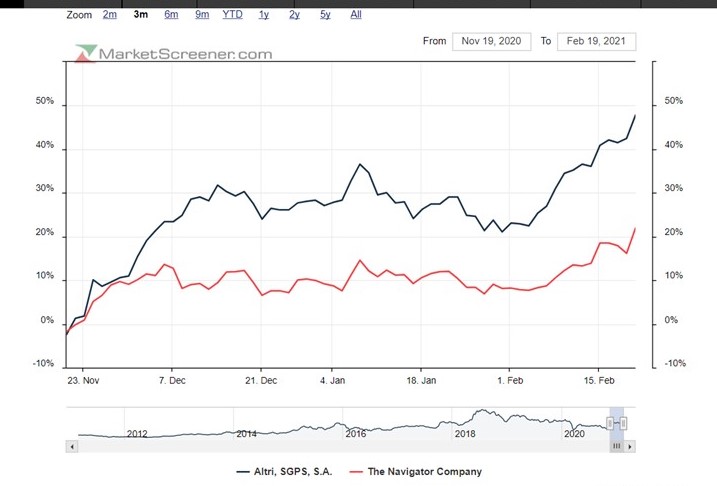Toggle Altri, SGPS, S.A. legend series
The width and height of the screenshot is (717, 486).
pos(284,472)
